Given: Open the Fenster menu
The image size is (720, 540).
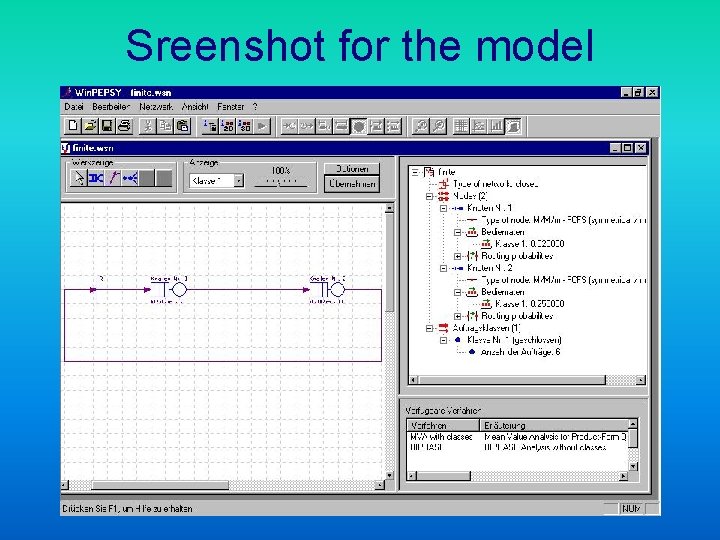Looking at the screenshot, I should [x=231, y=107].
